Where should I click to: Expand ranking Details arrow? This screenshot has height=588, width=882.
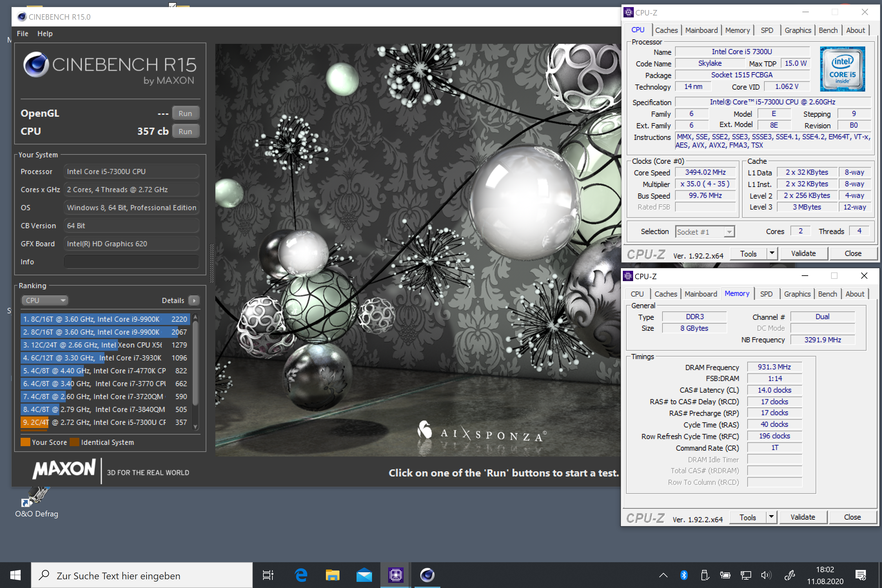point(194,300)
